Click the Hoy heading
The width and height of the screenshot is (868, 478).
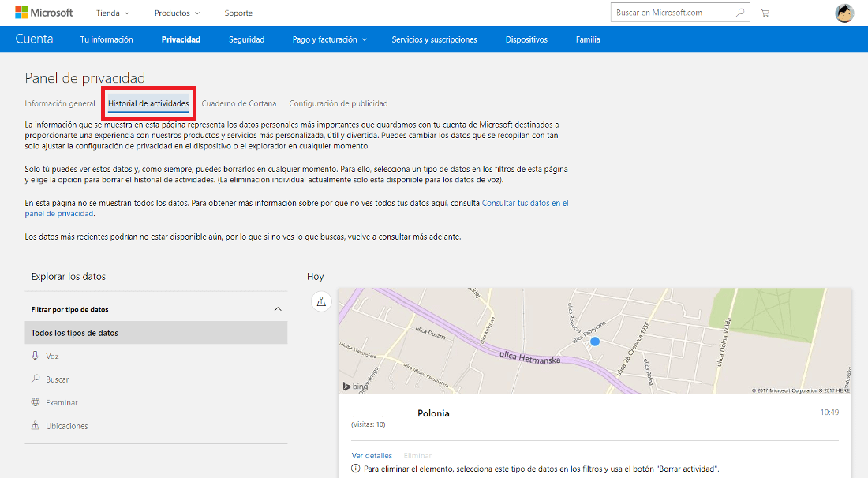[316, 276]
